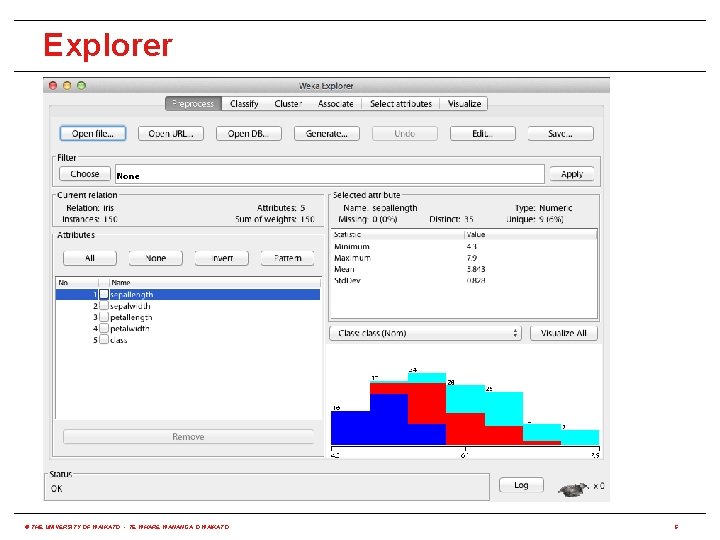Switch to the Cluster tab
This screenshot has height=540, width=720.
pyautogui.click(x=288, y=104)
